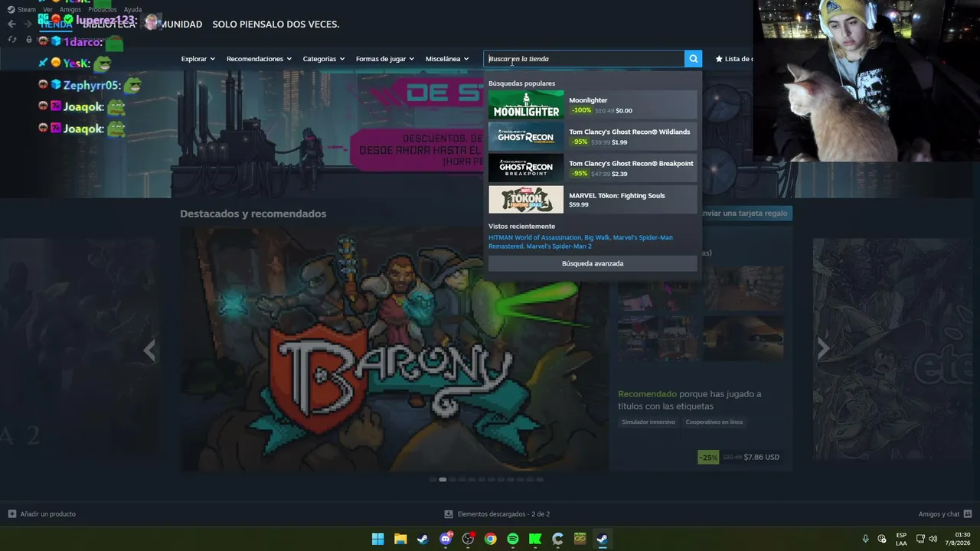
Task: Go forward with the Steam forward arrow
Action: [28, 24]
